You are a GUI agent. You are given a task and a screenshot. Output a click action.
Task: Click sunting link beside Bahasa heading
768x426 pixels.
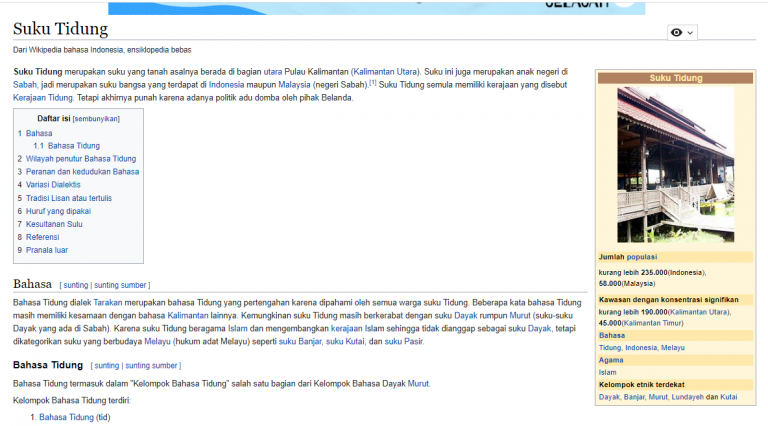(x=75, y=285)
